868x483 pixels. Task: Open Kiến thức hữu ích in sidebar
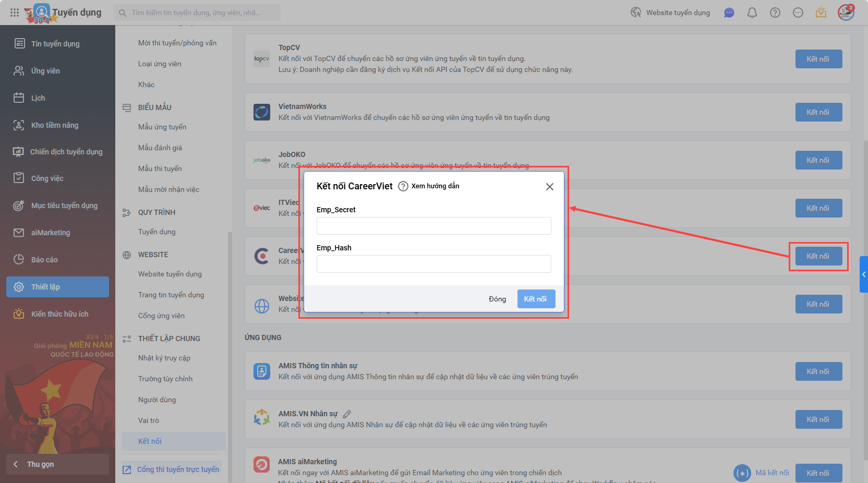(57, 314)
